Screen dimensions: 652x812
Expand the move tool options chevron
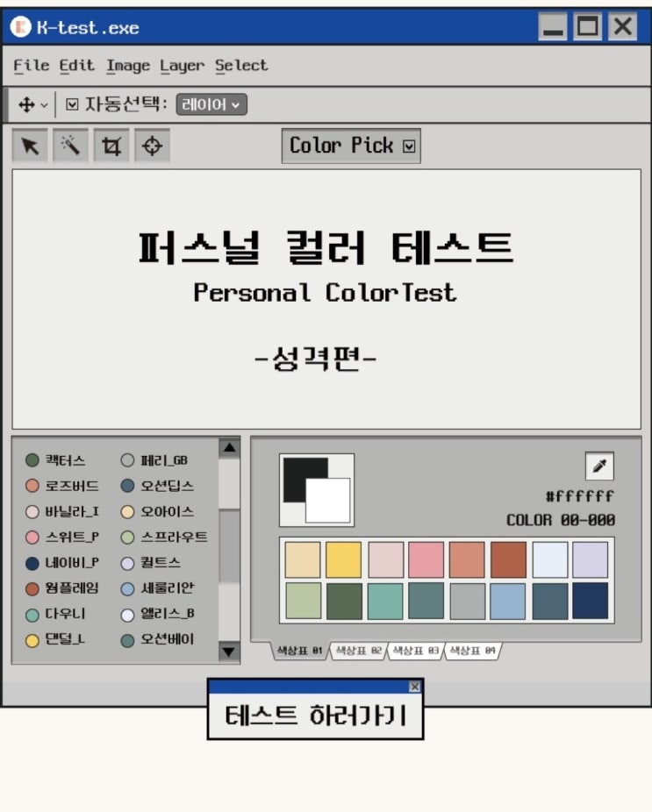click(x=44, y=105)
